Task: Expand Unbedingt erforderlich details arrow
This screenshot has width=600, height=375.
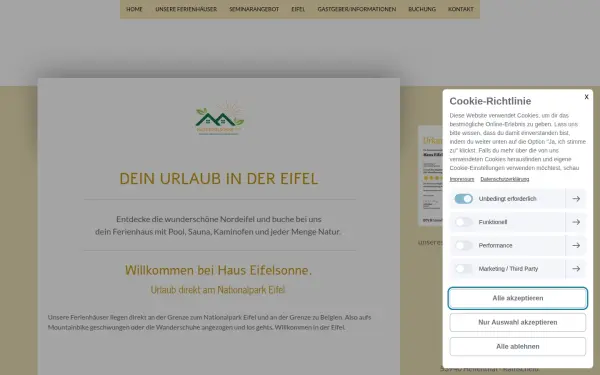Action: [x=576, y=199]
